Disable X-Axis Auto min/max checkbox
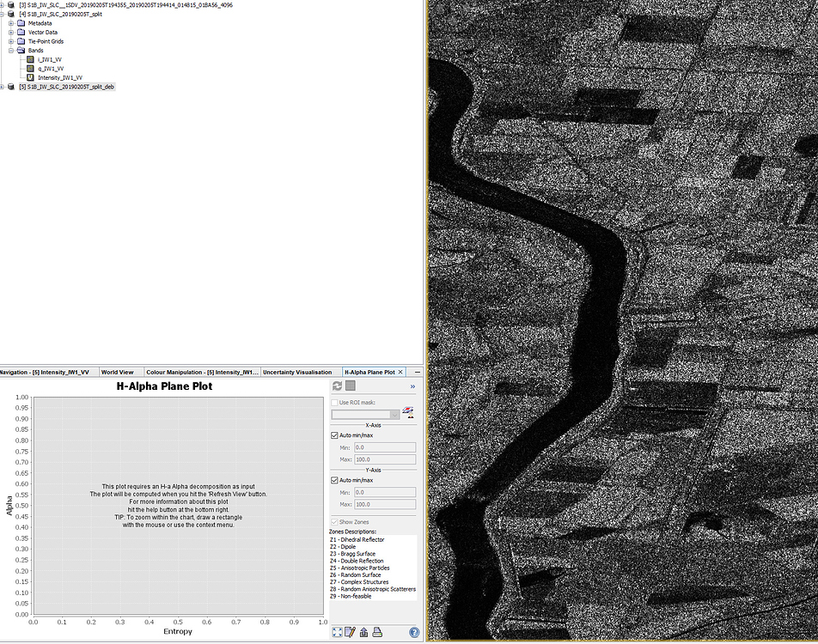 (335, 435)
